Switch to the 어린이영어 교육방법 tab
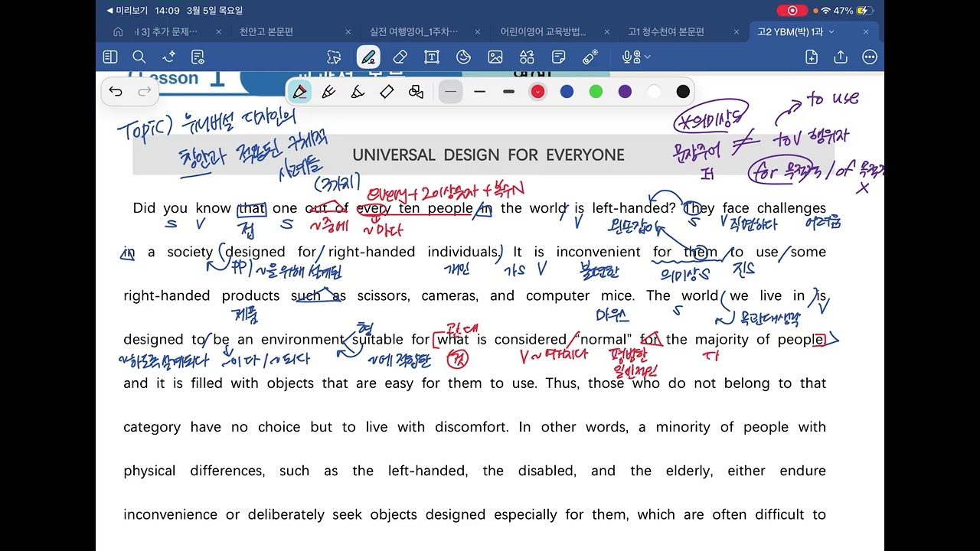This screenshot has width=980, height=551. (x=543, y=32)
